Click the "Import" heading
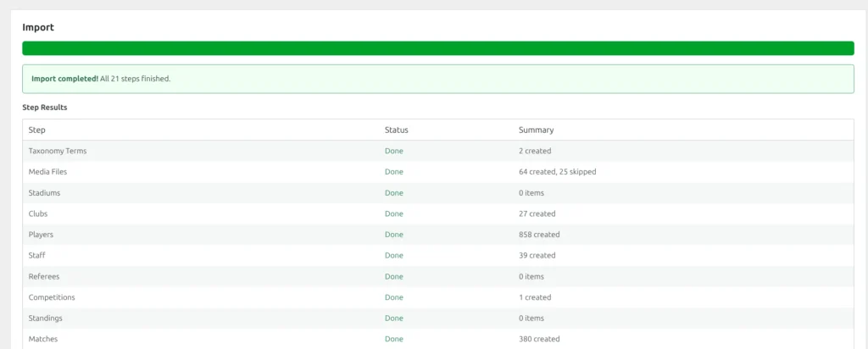Screen dimensions: 868x349 38,27
